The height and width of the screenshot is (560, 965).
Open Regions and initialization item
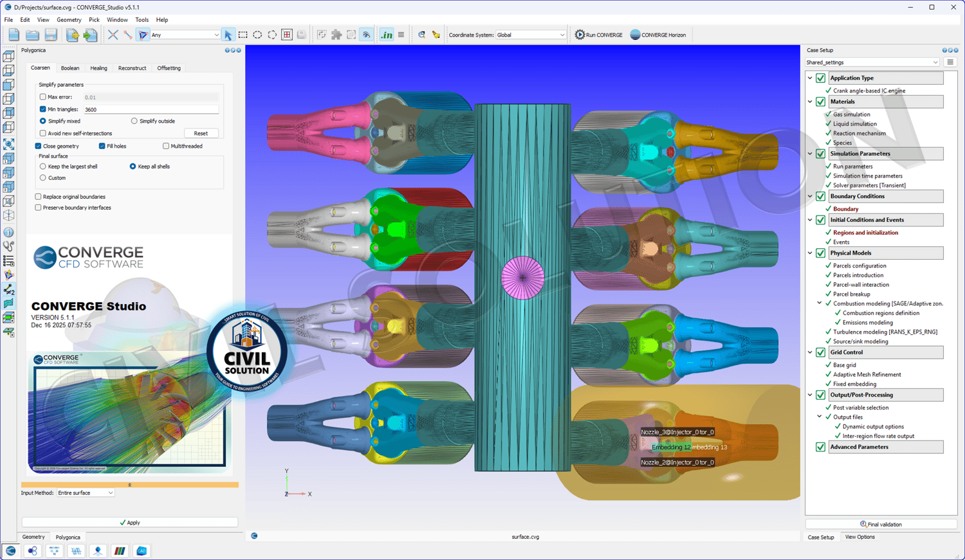point(865,233)
